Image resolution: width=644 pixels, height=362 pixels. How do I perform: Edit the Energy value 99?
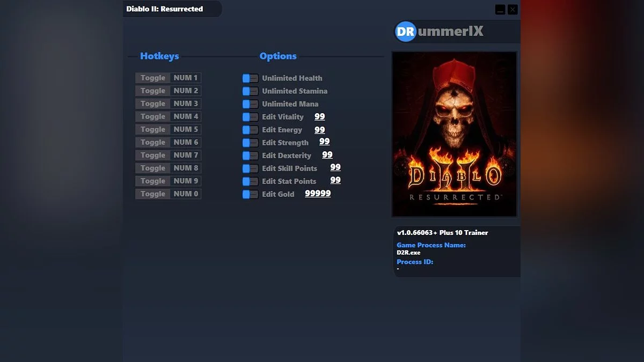coord(320,130)
